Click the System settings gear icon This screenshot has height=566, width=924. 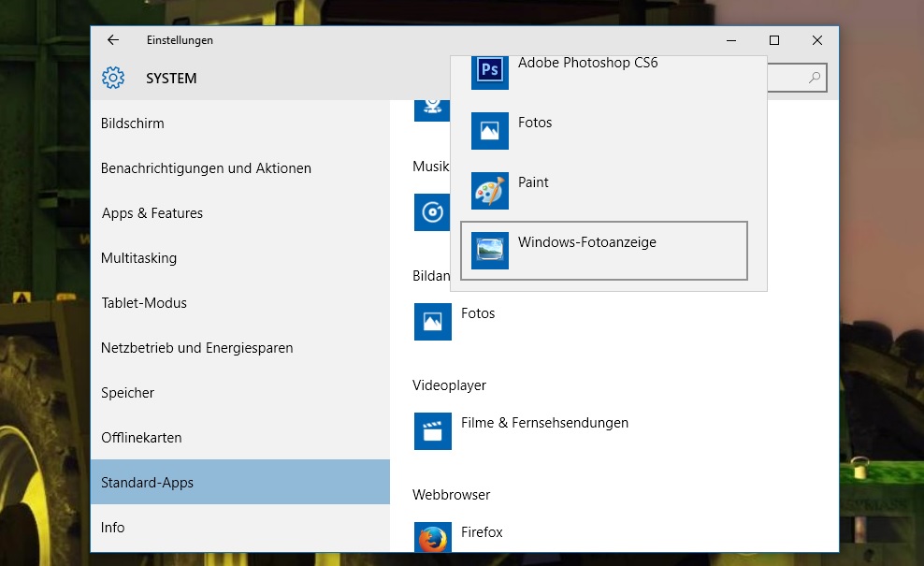113,79
